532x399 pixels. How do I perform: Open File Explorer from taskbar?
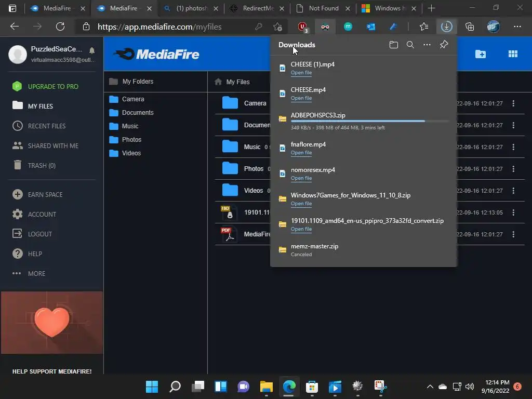267,387
